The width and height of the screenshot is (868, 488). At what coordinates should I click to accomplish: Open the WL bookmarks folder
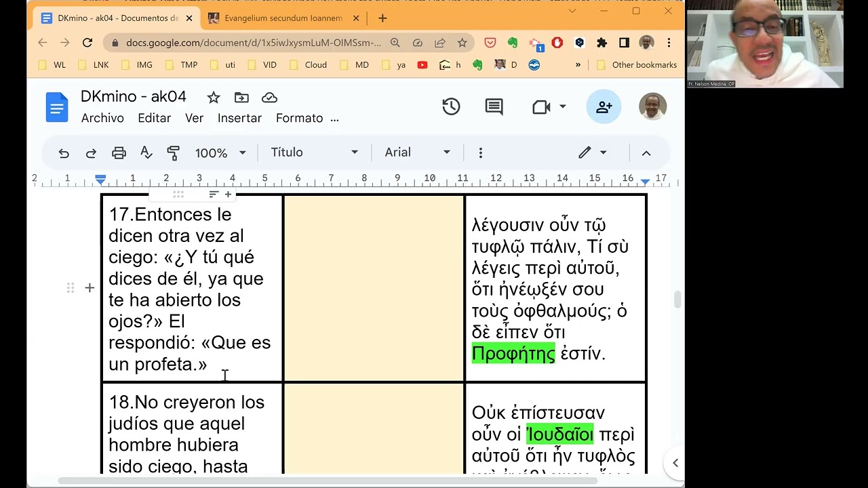pyautogui.click(x=52, y=65)
